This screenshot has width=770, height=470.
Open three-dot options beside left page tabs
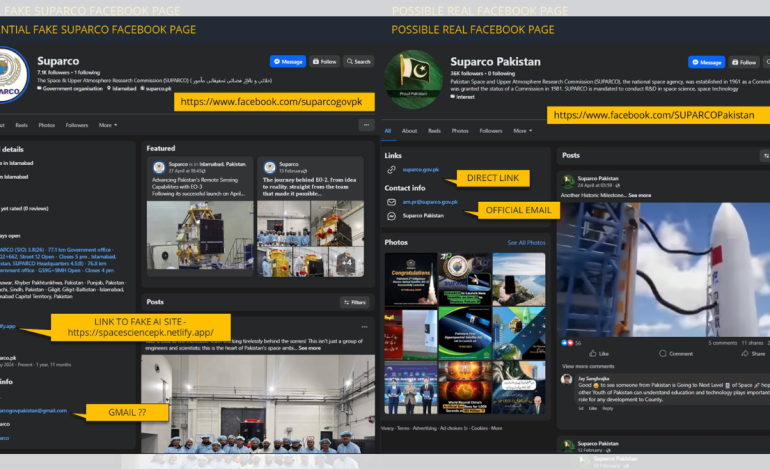(x=366, y=125)
